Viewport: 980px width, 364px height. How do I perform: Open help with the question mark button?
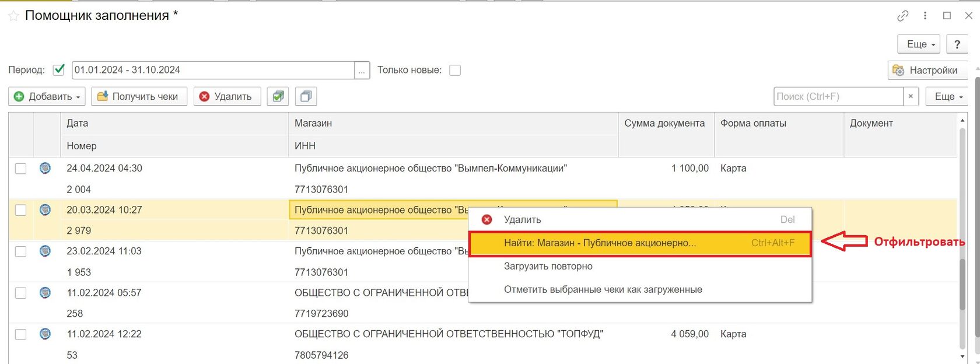957,44
